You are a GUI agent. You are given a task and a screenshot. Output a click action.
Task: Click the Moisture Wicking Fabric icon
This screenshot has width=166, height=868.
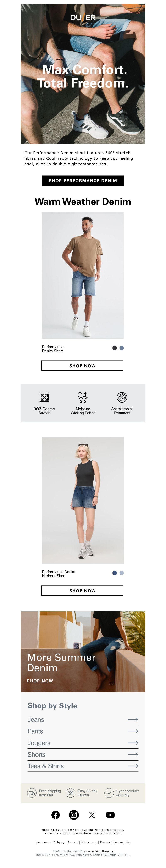coord(83,397)
